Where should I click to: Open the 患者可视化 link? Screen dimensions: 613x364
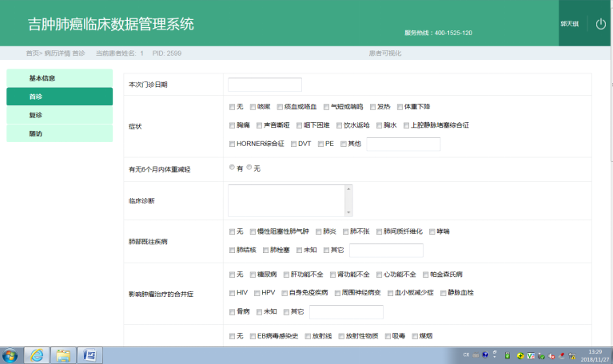pyautogui.click(x=384, y=53)
